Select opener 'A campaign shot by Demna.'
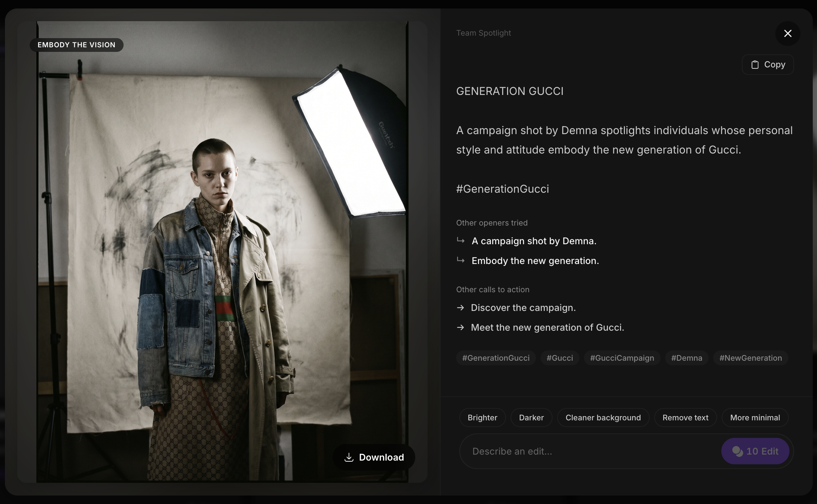Image resolution: width=817 pixels, height=504 pixels. click(534, 241)
